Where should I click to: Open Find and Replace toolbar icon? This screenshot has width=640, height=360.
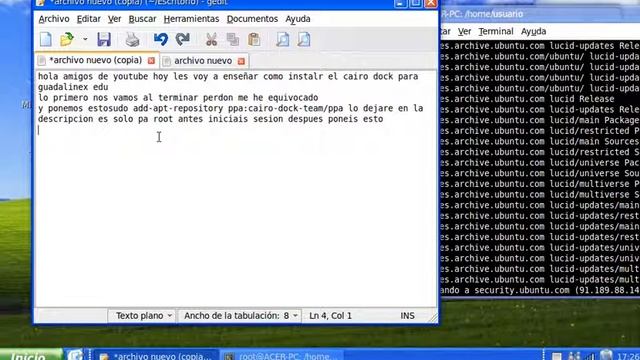click(x=304, y=40)
